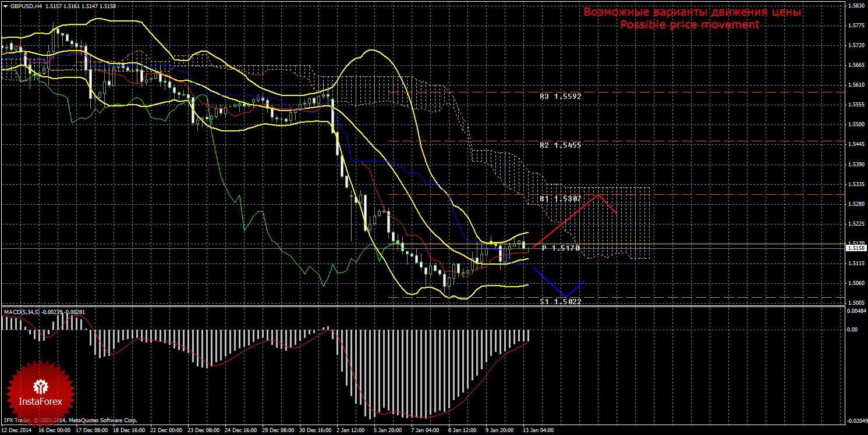Click the '29 Dec 08:00' time axis label
Screen dimensions: 868x435
coord(278,430)
